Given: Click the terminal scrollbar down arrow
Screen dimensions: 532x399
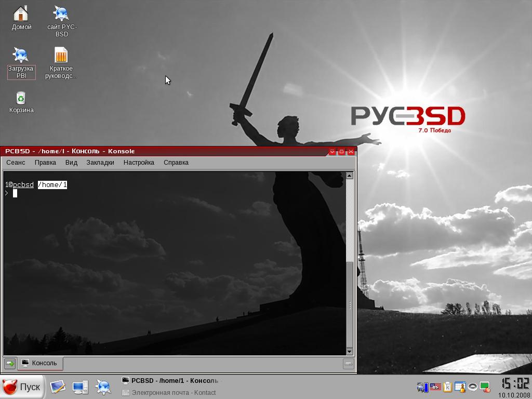Looking at the screenshot, I should point(350,352).
